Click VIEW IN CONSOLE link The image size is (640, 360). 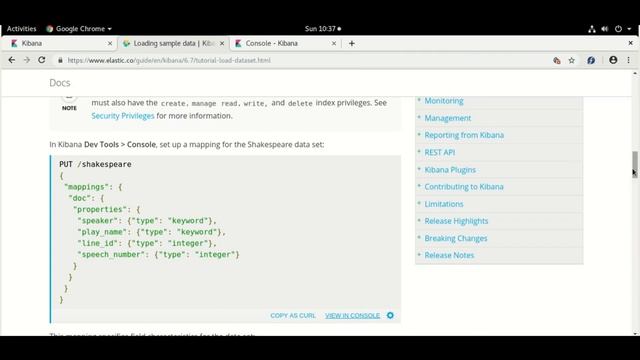coord(353,316)
